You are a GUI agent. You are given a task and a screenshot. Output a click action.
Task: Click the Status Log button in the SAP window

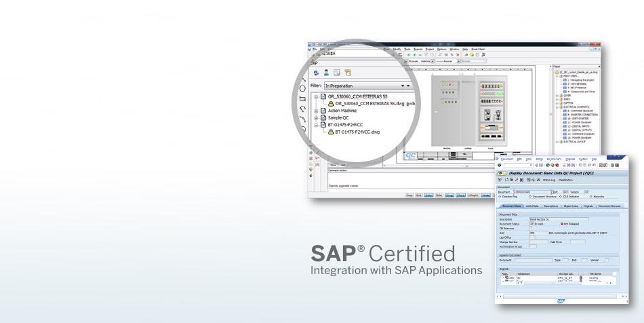(x=548, y=180)
